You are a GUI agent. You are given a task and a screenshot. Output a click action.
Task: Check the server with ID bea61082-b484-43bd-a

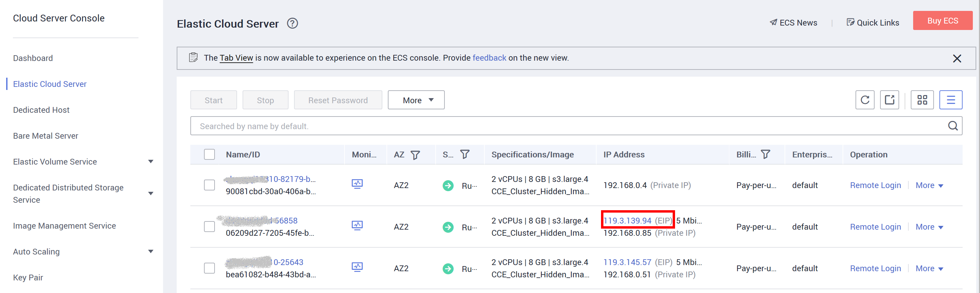(x=209, y=268)
